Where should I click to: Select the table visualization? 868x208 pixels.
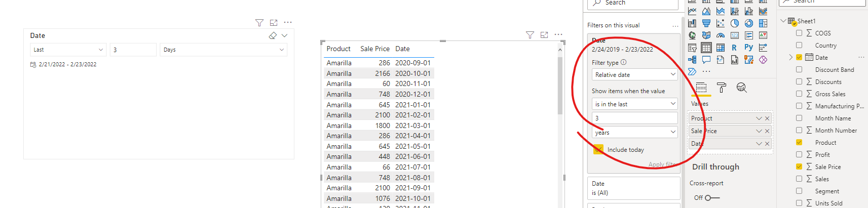(706, 48)
